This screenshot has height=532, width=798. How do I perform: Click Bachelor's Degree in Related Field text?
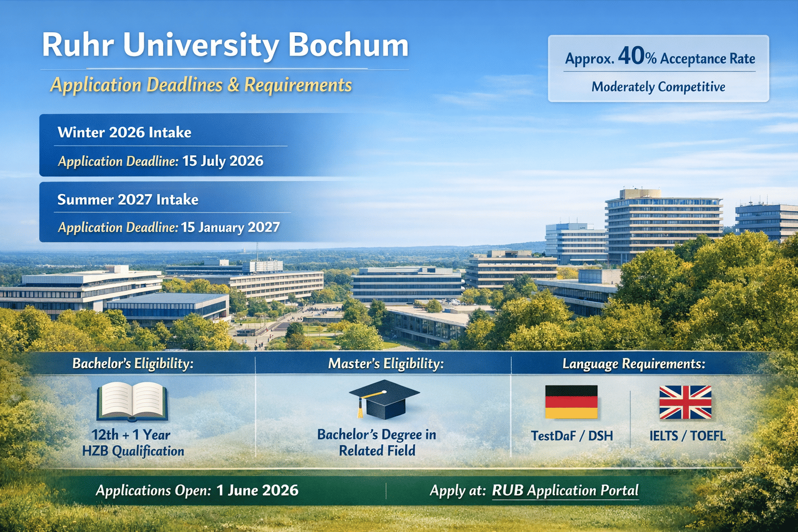377,443
